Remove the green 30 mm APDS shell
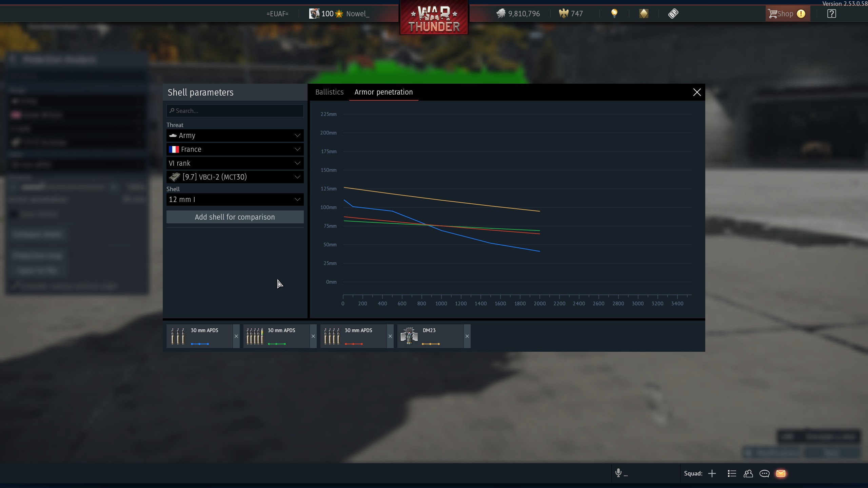This screenshot has height=488, width=868. [313, 336]
